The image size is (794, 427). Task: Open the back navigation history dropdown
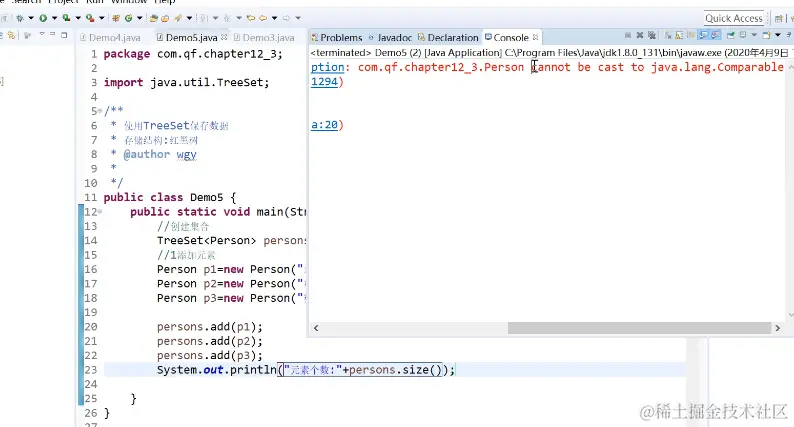[x=274, y=18]
